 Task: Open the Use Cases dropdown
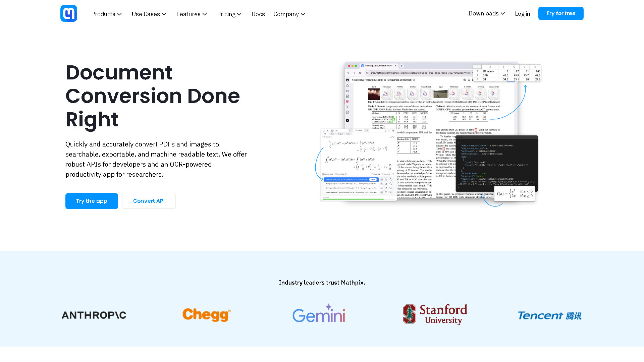pyautogui.click(x=149, y=14)
